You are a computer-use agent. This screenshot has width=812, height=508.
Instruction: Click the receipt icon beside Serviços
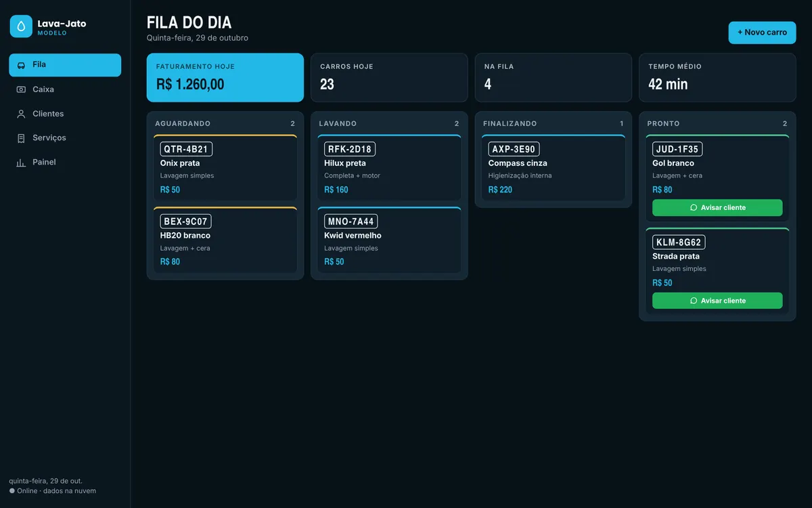coord(21,138)
